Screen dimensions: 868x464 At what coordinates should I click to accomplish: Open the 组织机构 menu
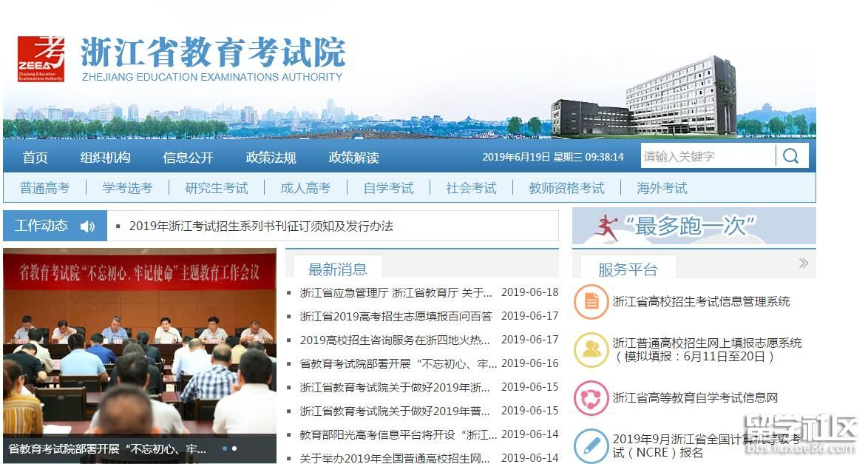click(106, 158)
